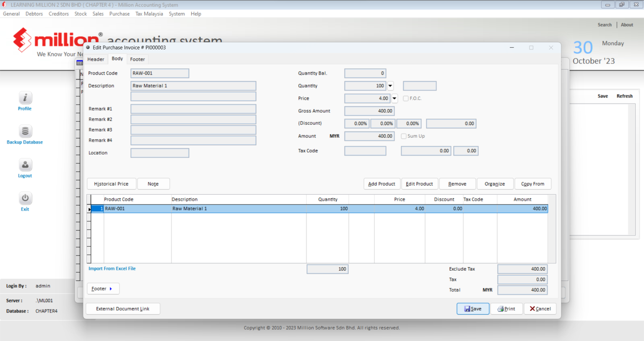This screenshot has height=341, width=644.
Task: Open the Quantity dropdown arrow
Action: (390, 85)
